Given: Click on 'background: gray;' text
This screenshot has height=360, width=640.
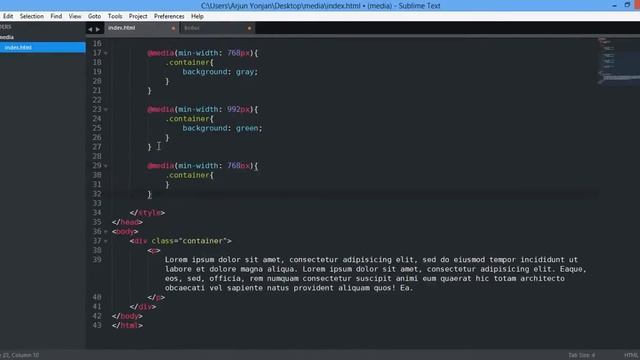Looking at the screenshot, I should 220,72.
